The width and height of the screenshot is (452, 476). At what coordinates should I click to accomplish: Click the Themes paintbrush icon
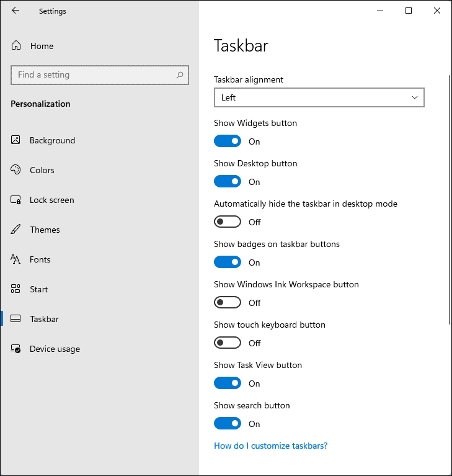point(16,230)
